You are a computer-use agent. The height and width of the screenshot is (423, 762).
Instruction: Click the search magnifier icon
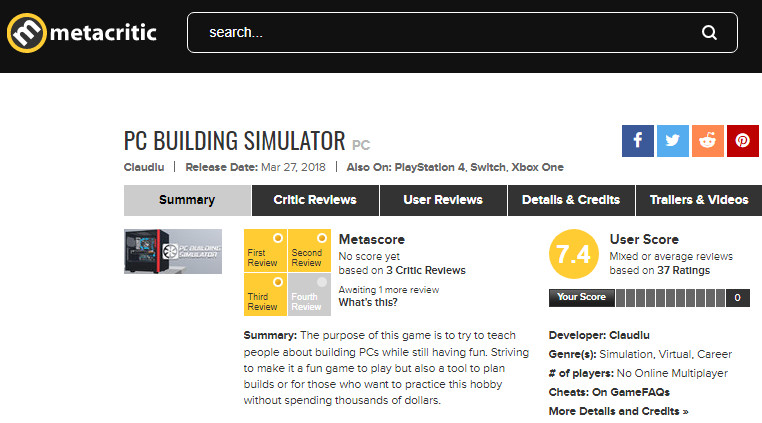[x=709, y=33]
